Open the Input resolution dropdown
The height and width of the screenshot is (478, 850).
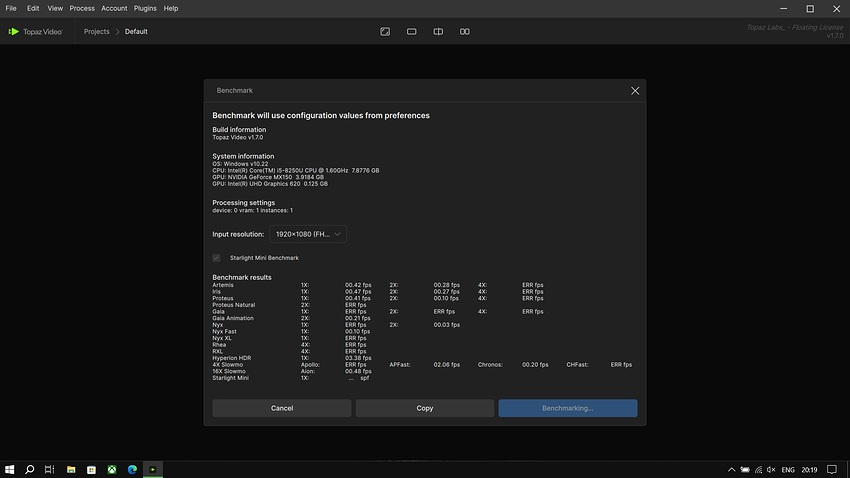308,234
